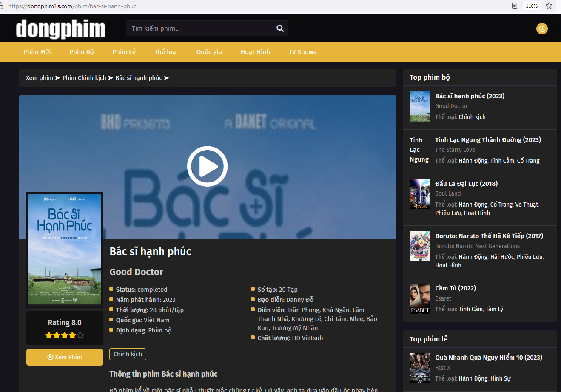This screenshot has width=561, height=392.
Task: Open Boruto: Naruto Thế Hệ Kế Tiếp title
Action: 489,236
